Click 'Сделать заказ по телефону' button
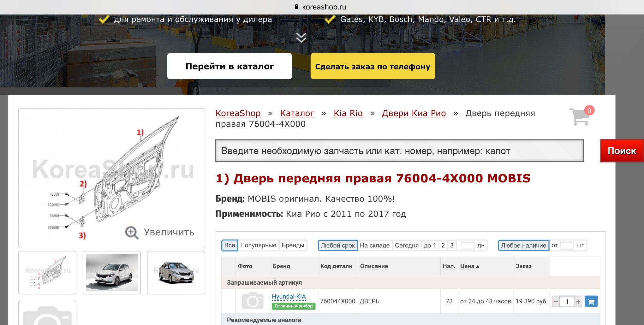The width and height of the screenshot is (644, 325). click(373, 66)
